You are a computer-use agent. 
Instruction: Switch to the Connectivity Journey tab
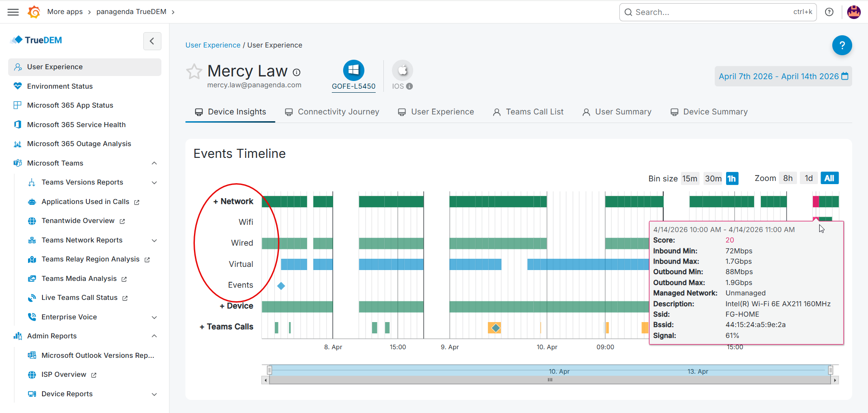pos(332,112)
